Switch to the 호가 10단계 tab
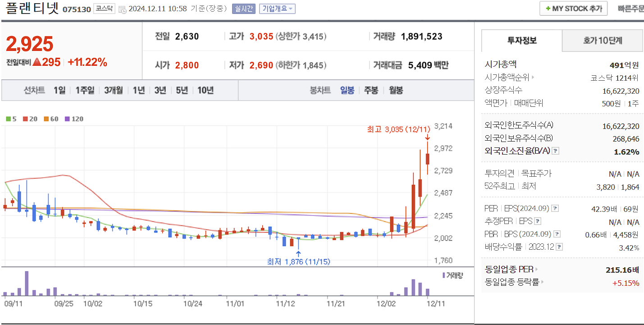The width and height of the screenshot is (644, 325). point(602,41)
